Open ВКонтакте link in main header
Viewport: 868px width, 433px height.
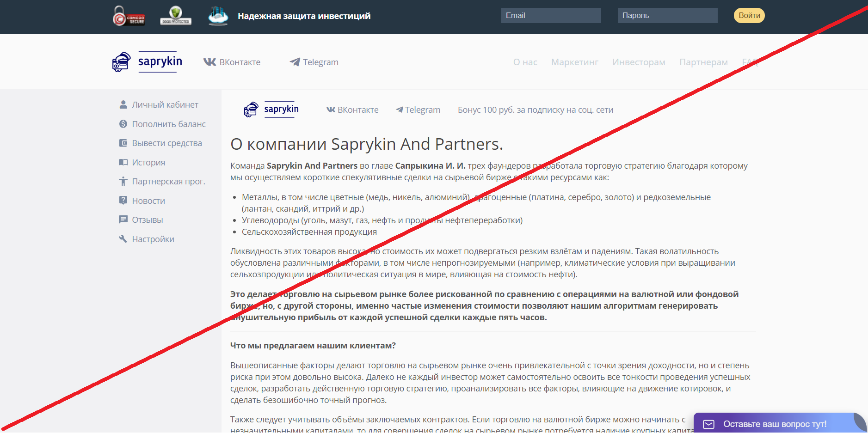click(232, 62)
